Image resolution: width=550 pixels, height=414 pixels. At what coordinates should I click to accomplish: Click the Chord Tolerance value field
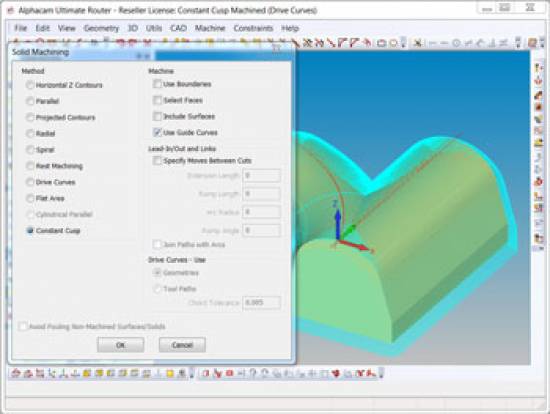pos(261,302)
